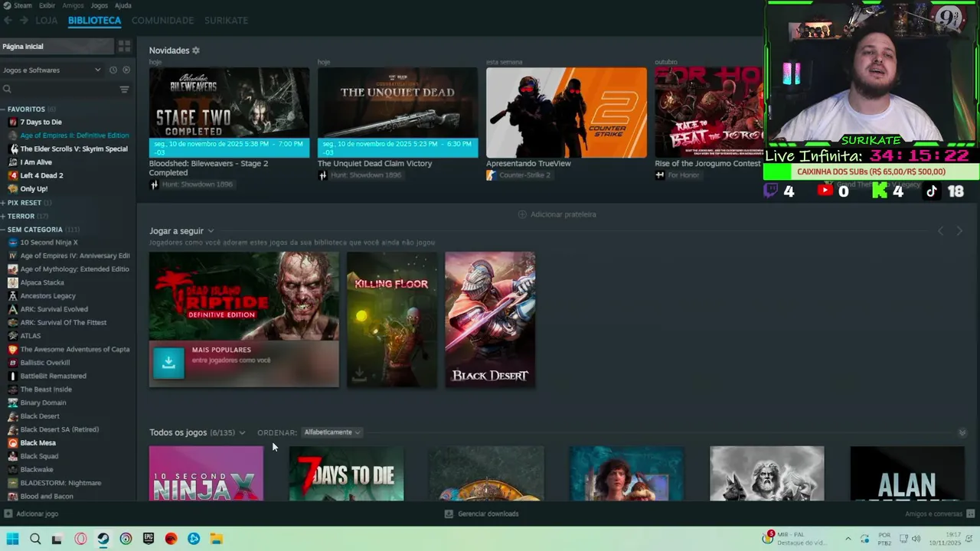Expand the Jogos e Softwares dropdown
Viewport: 980px width, 551px height.
click(x=51, y=70)
